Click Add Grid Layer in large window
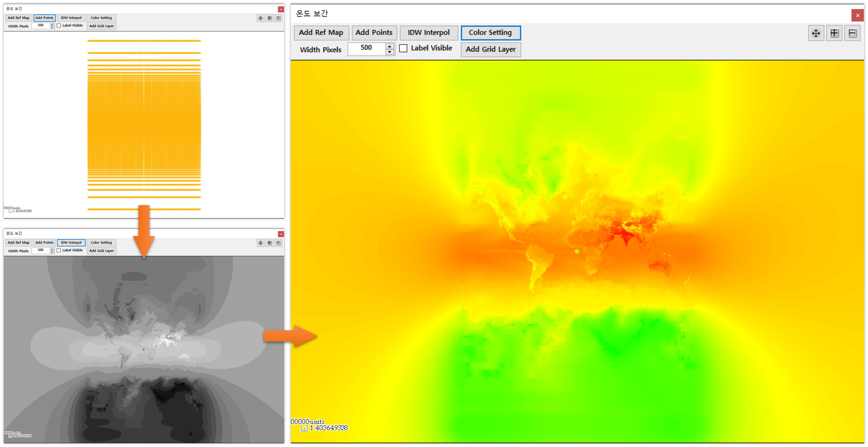 point(491,49)
